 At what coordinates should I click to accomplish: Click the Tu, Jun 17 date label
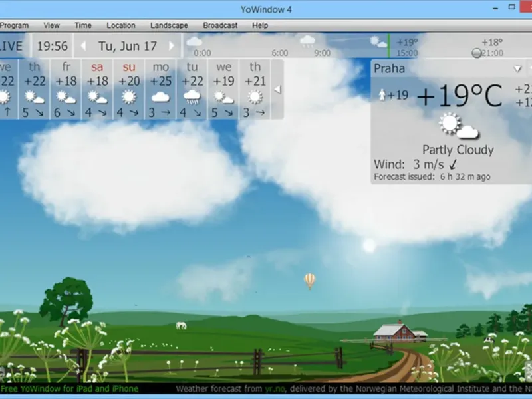point(128,46)
